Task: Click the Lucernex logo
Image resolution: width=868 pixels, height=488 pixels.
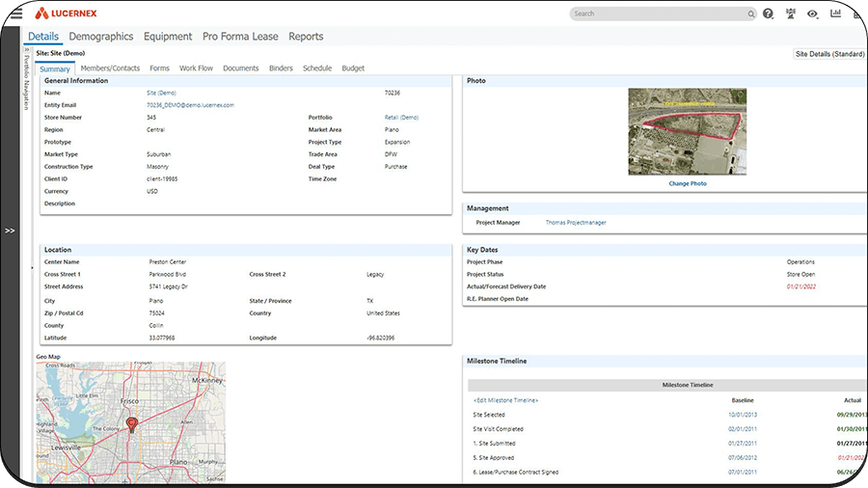Action: click(x=66, y=14)
